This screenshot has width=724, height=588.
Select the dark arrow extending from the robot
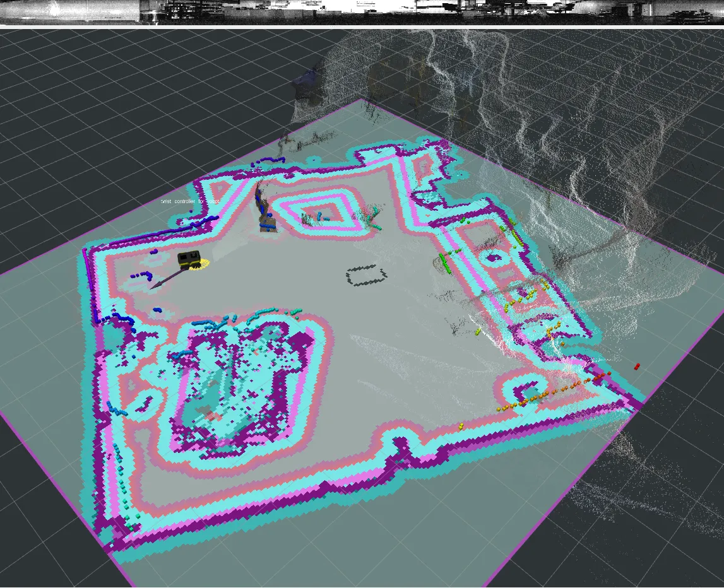165,278
